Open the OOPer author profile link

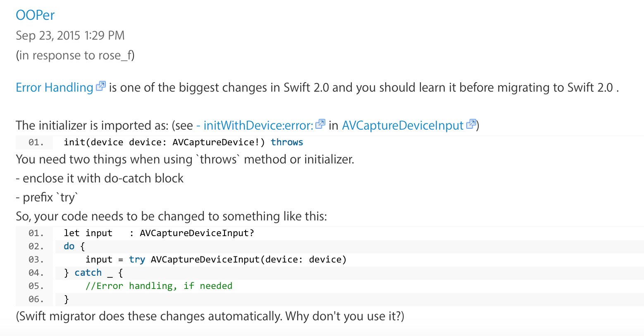pos(35,15)
